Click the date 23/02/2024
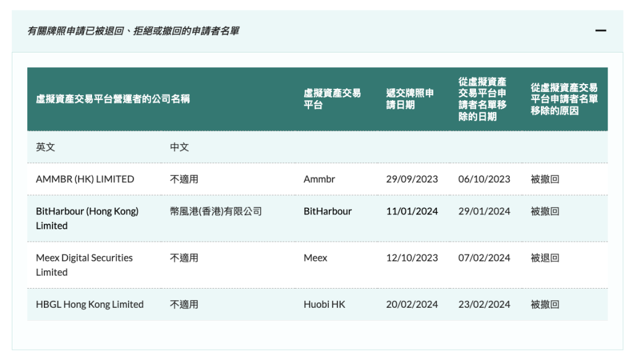 coord(484,305)
